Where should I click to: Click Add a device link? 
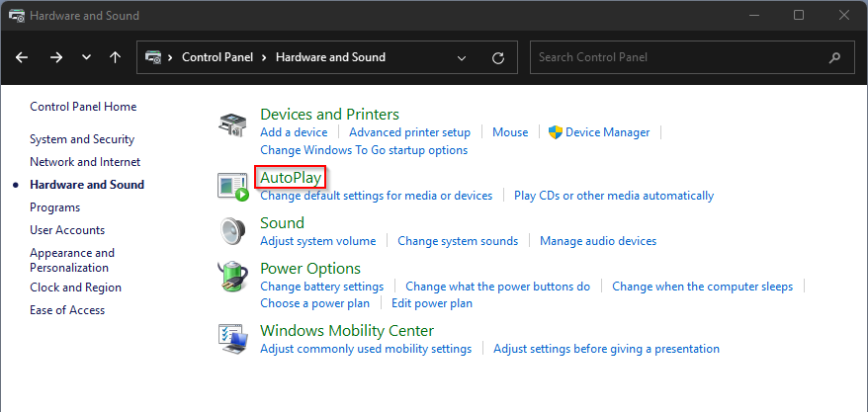click(x=294, y=132)
